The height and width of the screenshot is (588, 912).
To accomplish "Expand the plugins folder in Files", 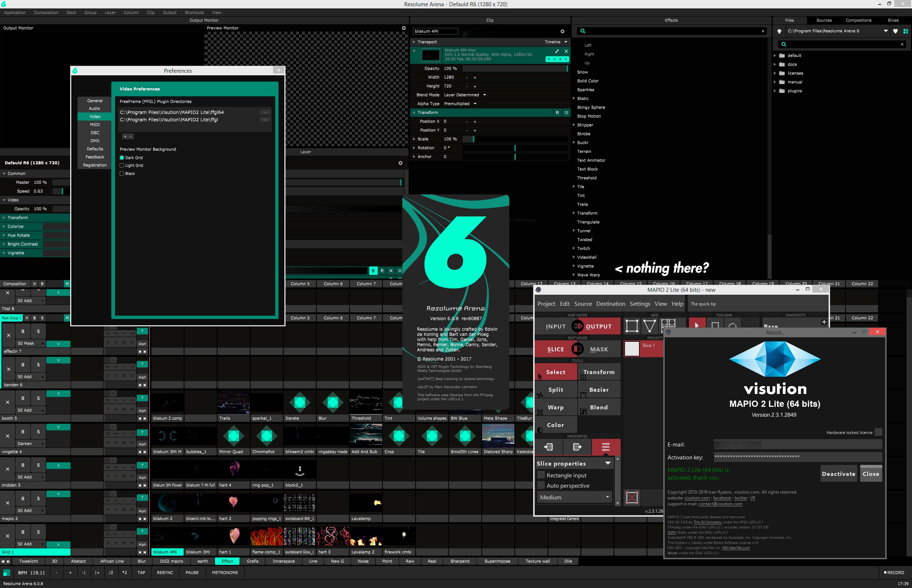I will [775, 91].
